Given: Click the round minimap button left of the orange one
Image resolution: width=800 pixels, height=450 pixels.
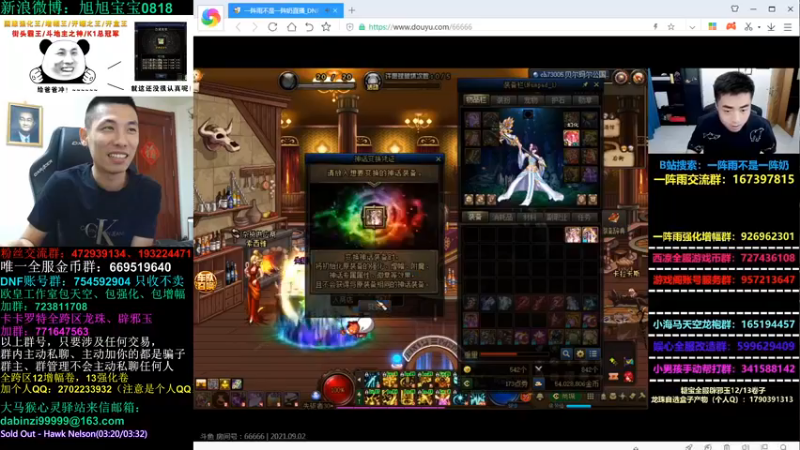Looking at the screenshot, I should click(621, 78).
